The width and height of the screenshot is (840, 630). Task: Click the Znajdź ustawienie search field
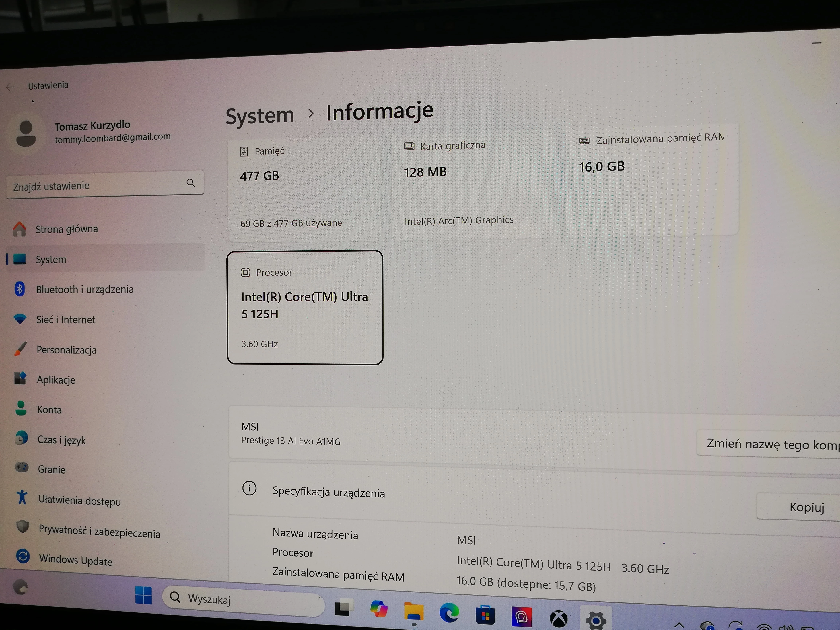(x=105, y=185)
